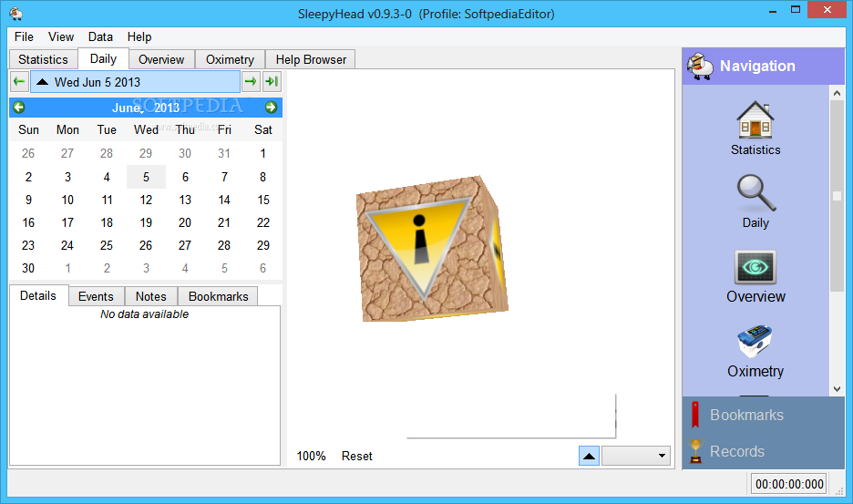Show previous month in calendar header

pos(19,108)
